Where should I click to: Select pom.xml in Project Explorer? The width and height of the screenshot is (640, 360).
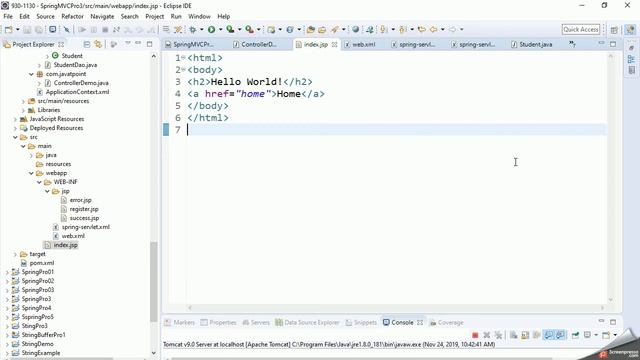pyautogui.click(x=42, y=263)
